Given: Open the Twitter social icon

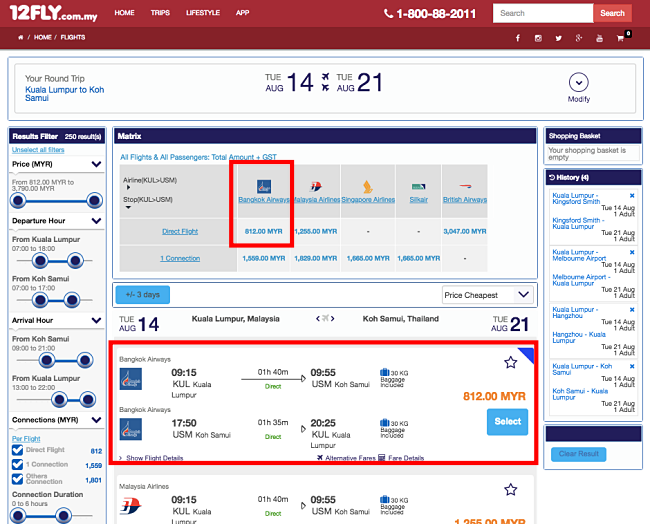Looking at the screenshot, I should tap(558, 38).
